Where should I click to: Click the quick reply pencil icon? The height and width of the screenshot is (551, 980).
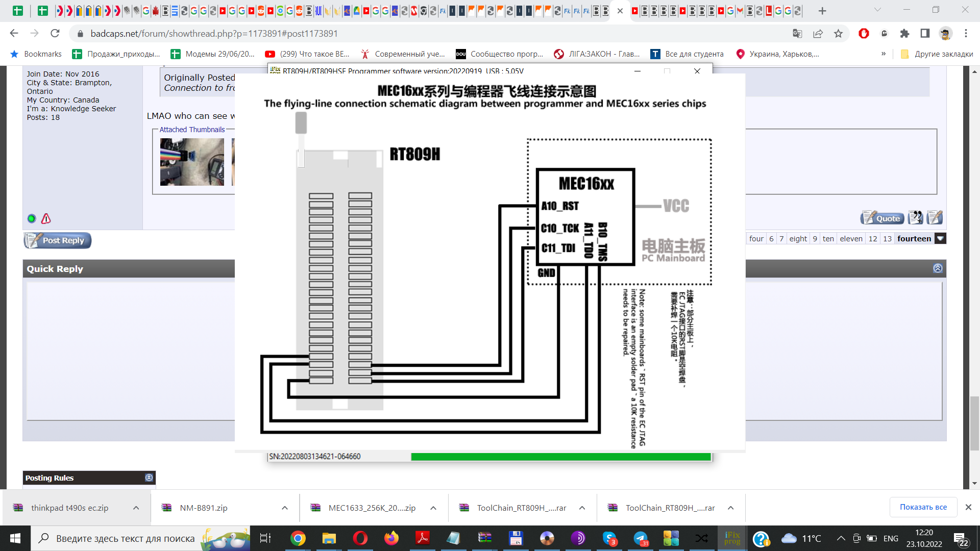click(x=935, y=218)
